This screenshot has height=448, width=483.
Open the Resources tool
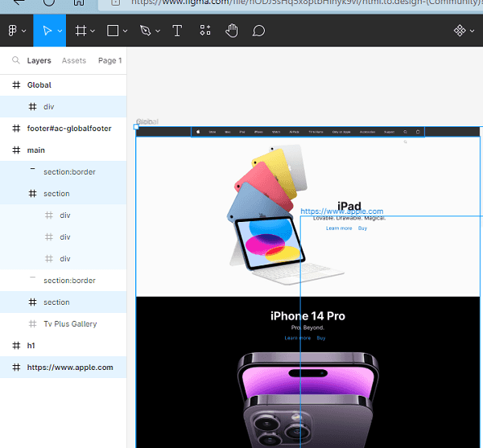click(205, 31)
